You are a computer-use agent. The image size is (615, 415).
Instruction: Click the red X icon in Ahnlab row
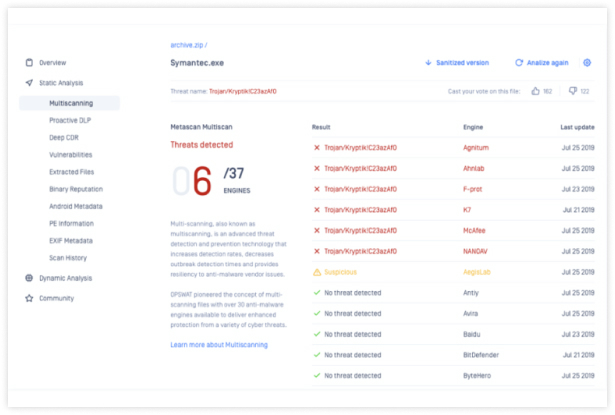pos(317,168)
